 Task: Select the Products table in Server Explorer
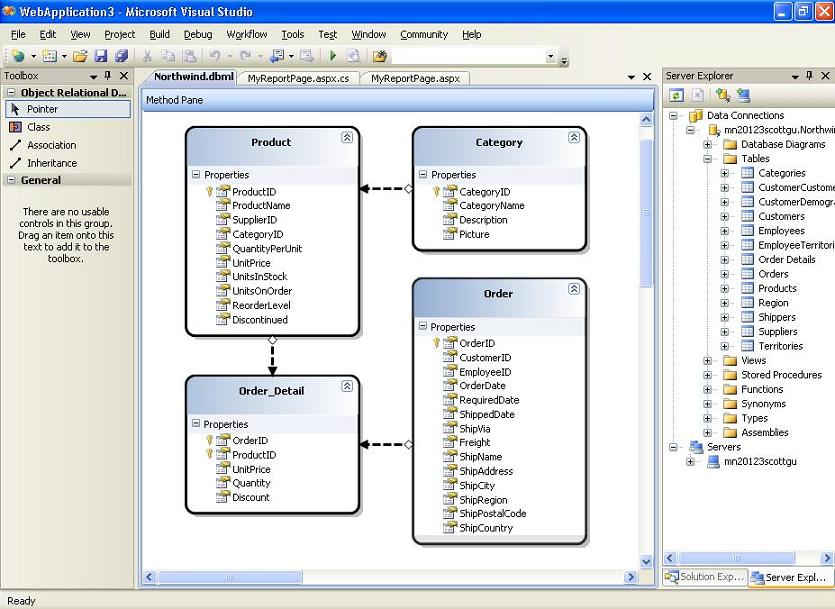tap(777, 289)
